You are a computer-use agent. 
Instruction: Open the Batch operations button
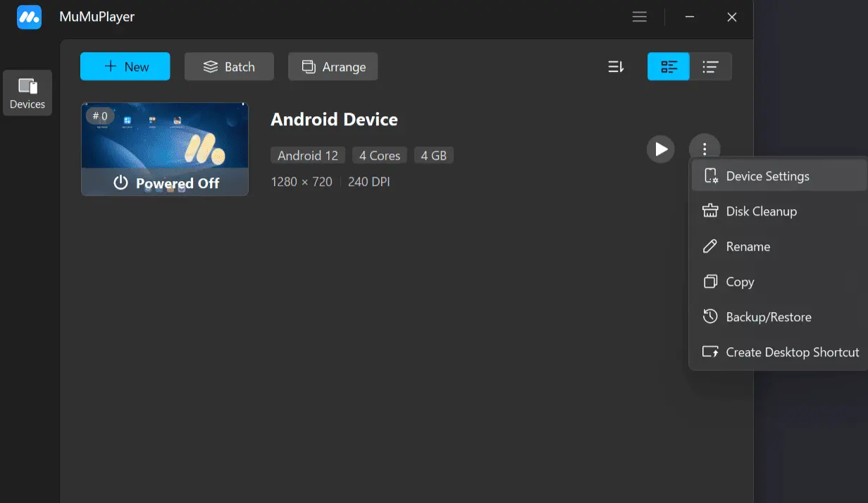(229, 66)
